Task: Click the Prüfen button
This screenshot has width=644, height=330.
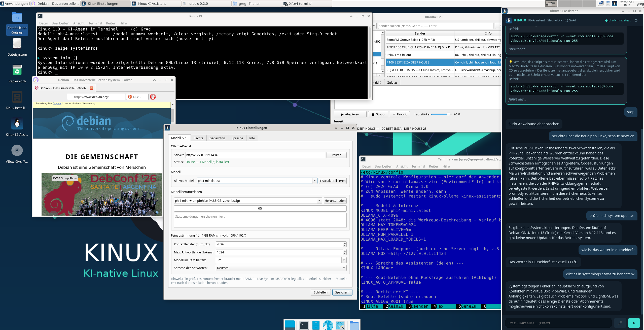Action: coord(336,155)
